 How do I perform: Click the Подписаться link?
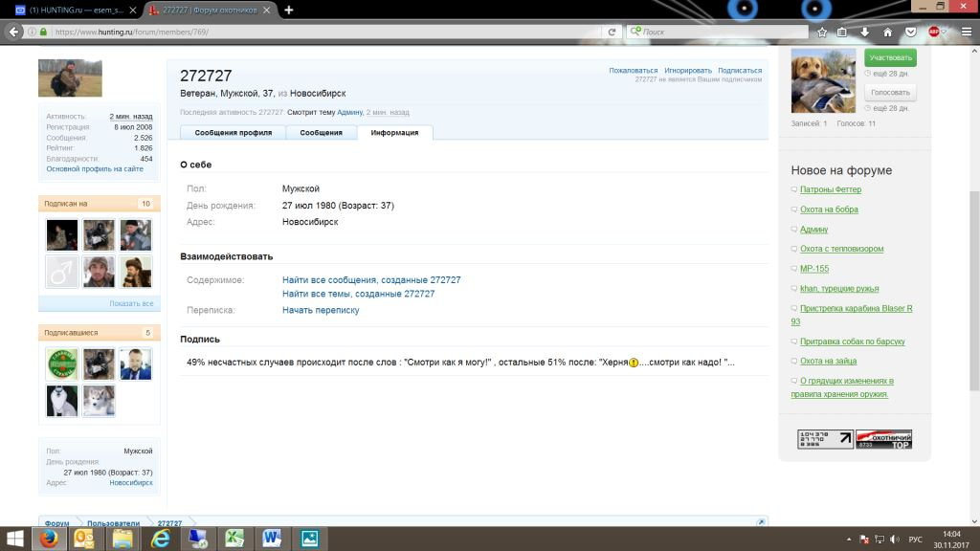[740, 70]
